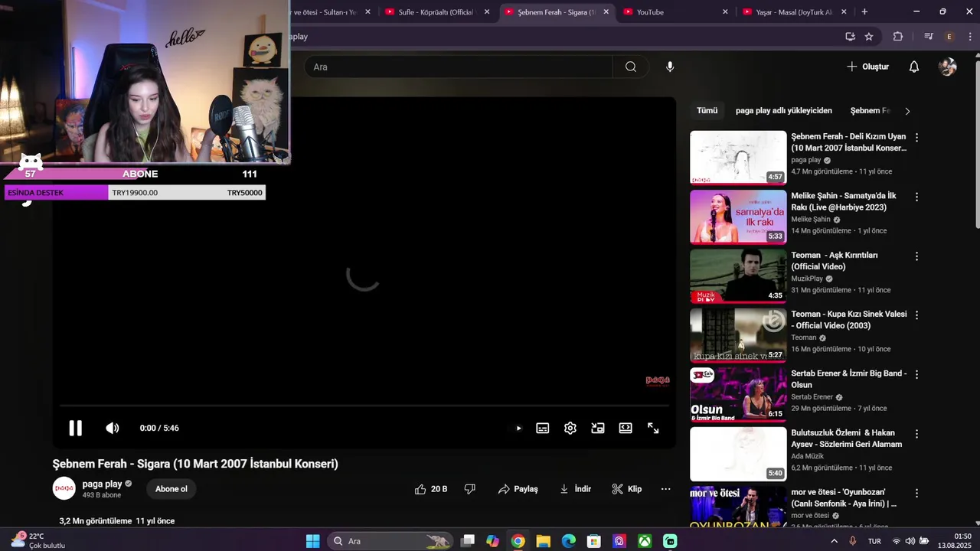Viewport: 980px width, 551px height.
Task: Open the Chrome media controls icon
Action: [929, 36]
